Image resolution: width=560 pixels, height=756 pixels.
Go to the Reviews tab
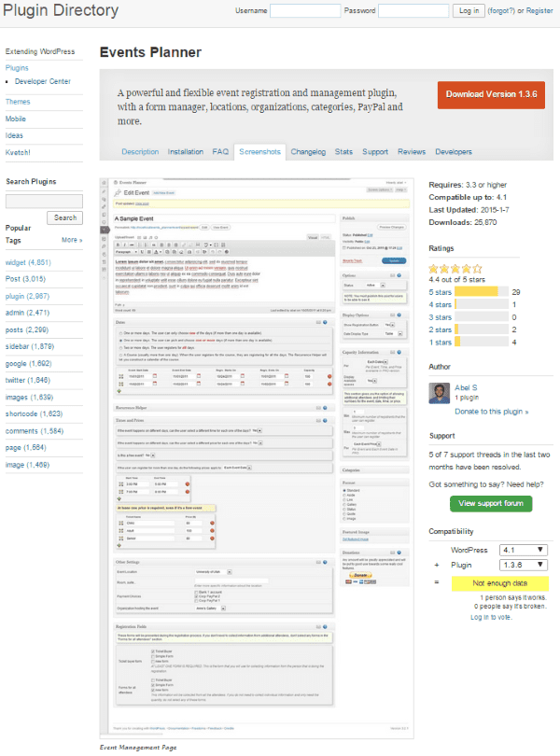coord(412,152)
